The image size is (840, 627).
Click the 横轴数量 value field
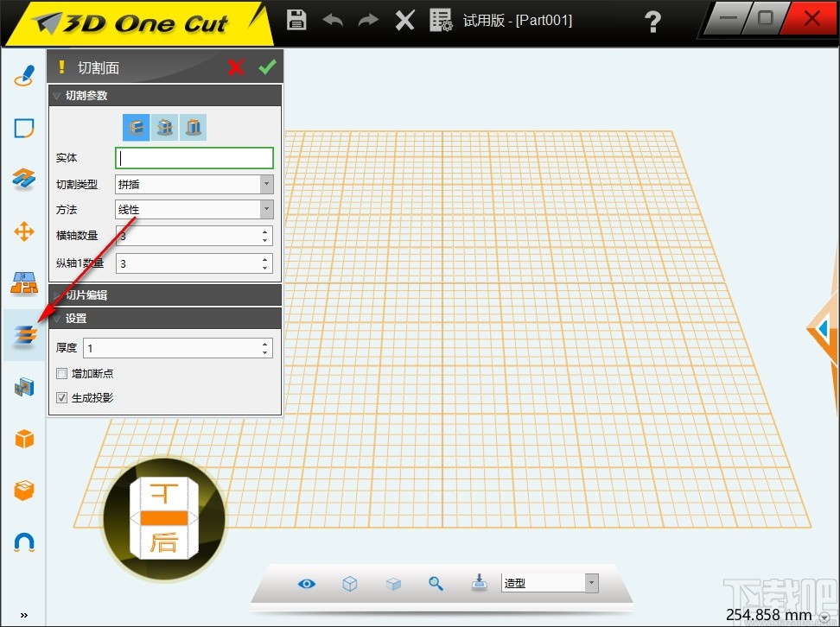[x=187, y=236]
